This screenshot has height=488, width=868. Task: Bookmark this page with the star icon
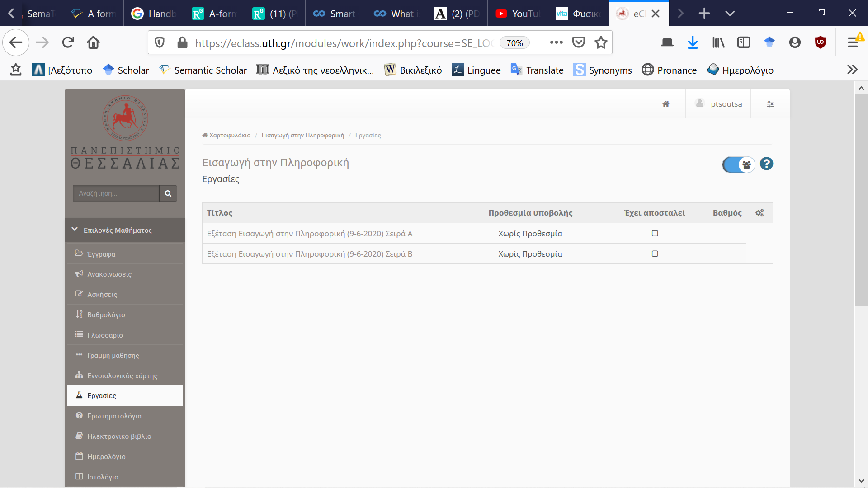coord(601,42)
